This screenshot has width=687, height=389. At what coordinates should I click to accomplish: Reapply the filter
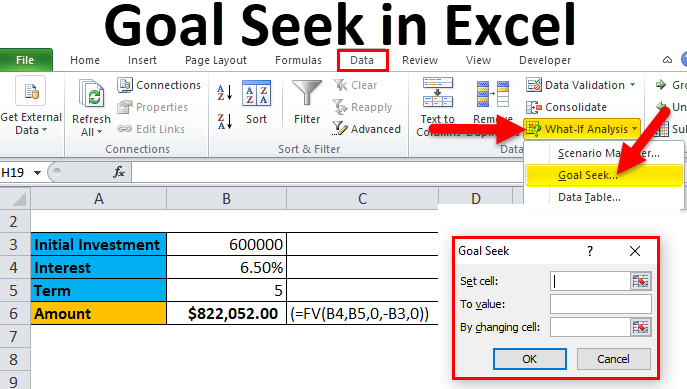coord(362,107)
